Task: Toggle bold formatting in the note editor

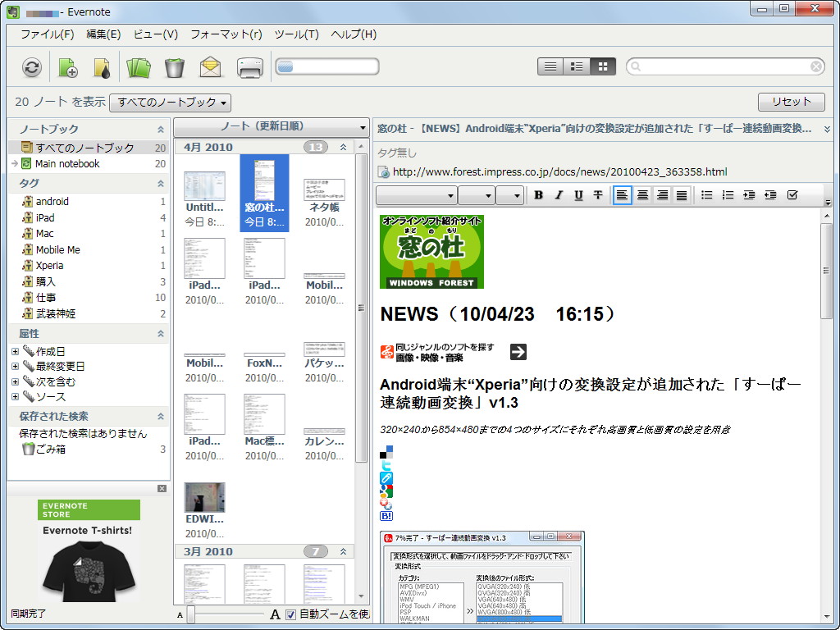Action: (x=537, y=194)
